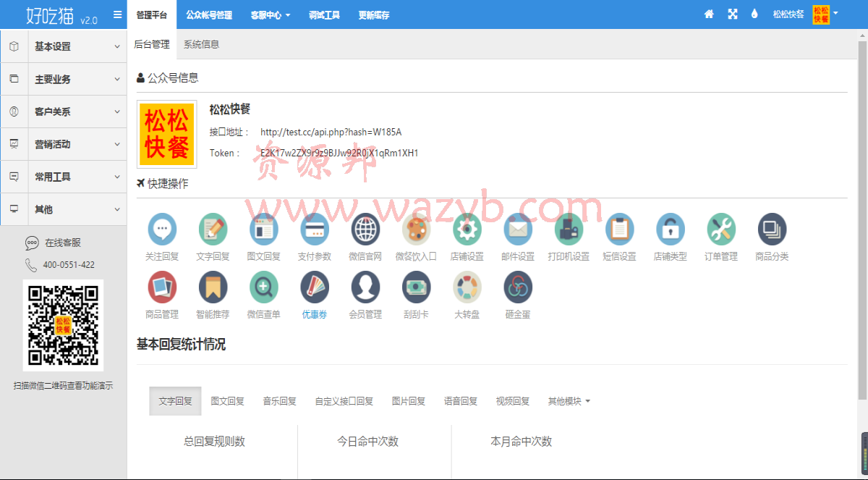Click the 好吃猫 v2.0 logo
This screenshot has width=868, height=480.
tap(61, 16)
